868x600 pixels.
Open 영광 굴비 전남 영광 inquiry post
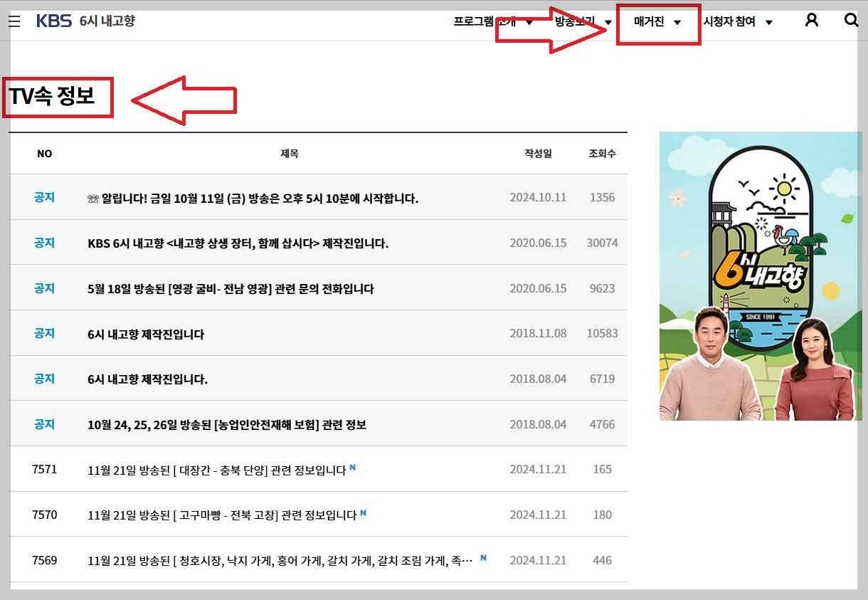pyautogui.click(x=231, y=289)
